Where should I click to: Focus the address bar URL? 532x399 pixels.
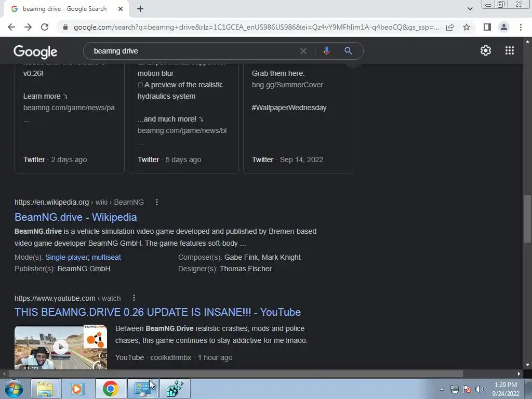(256, 27)
